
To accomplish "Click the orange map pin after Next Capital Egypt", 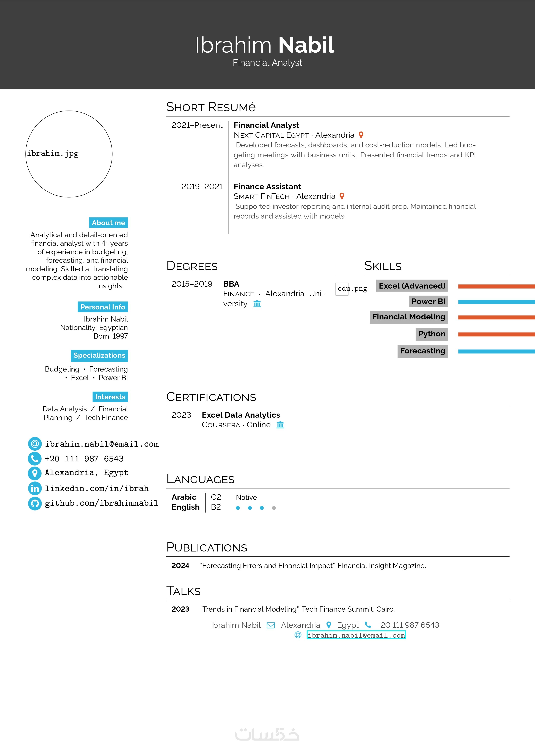I will click(361, 135).
